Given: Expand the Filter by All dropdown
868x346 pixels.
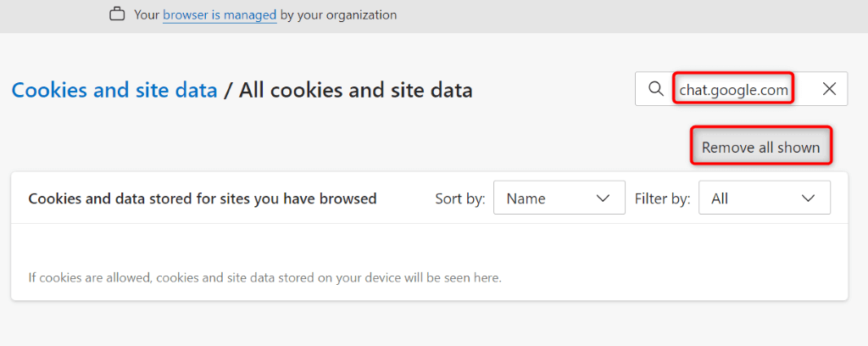Looking at the screenshot, I should point(764,198).
